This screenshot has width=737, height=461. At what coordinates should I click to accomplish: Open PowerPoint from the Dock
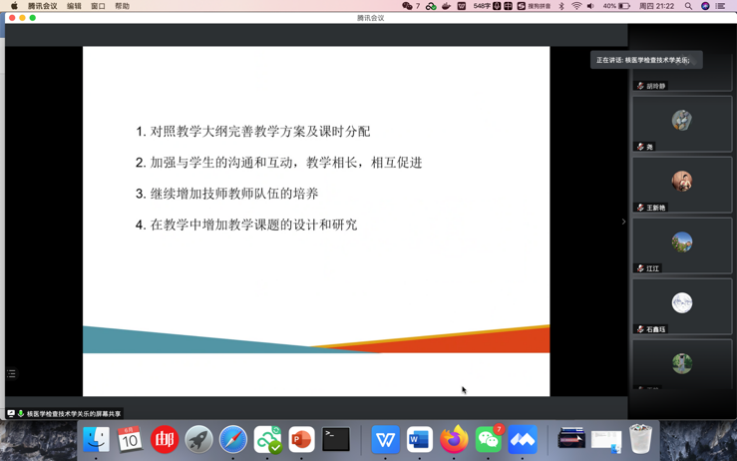[301, 439]
